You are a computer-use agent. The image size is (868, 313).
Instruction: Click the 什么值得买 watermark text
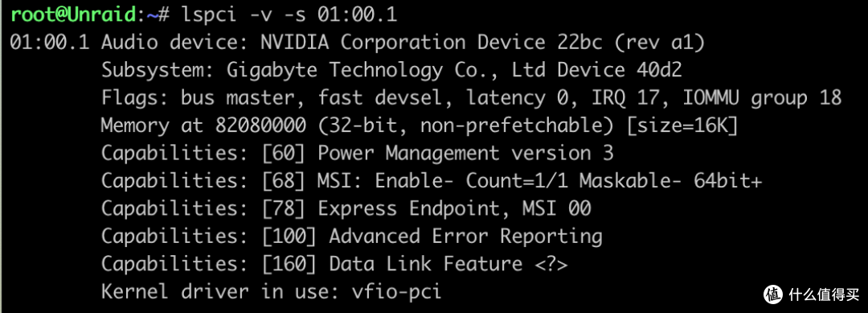[x=825, y=294]
